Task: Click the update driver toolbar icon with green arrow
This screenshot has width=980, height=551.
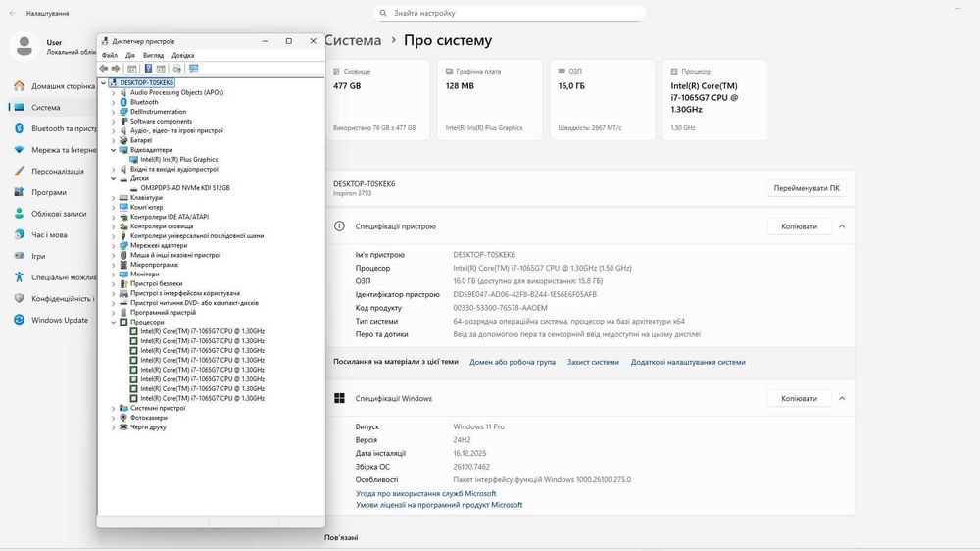Action: (177, 69)
